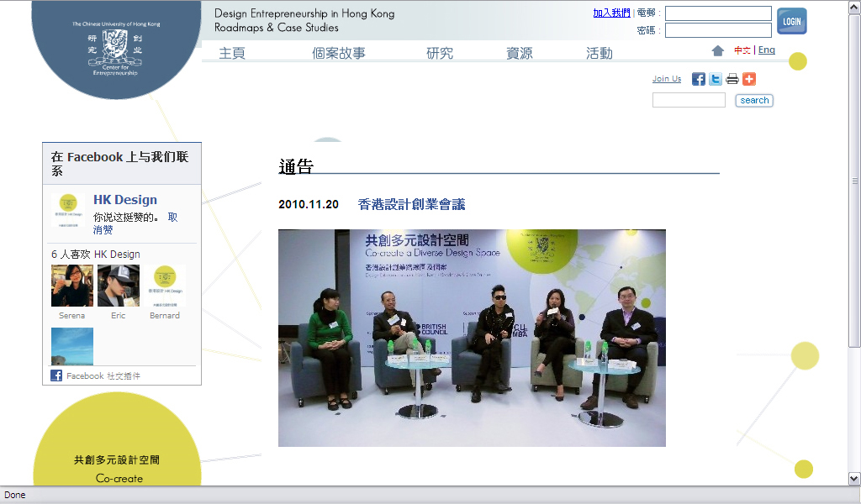Screen dimensions: 861x504
Task: Click the date text 2010.11.20
Action: tap(309, 205)
